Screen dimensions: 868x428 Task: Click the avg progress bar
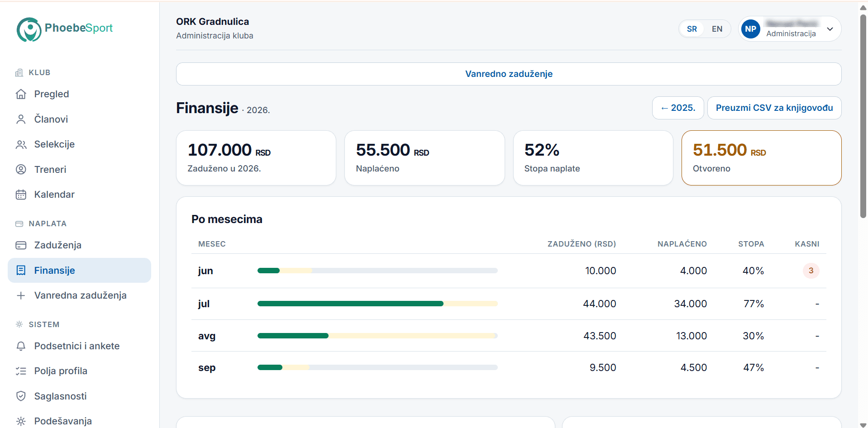(377, 336)
